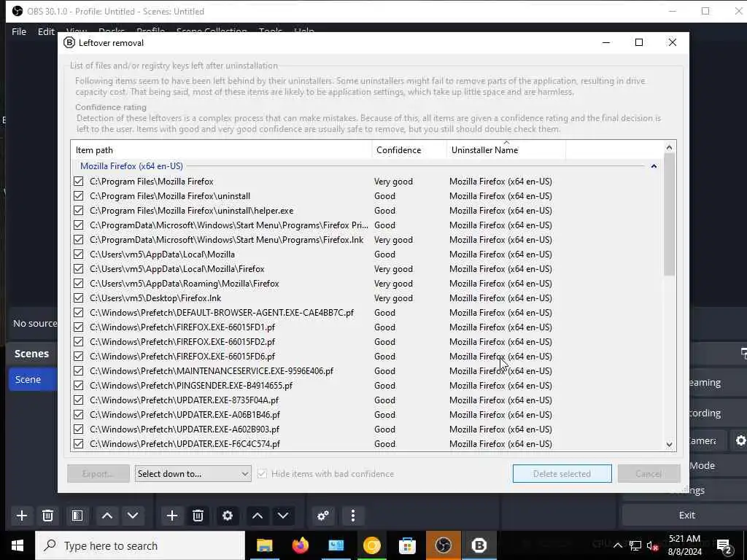Open audio mixer advanced properties gears icon
Viewport: 747px width, 560px height.
[323, 516]
